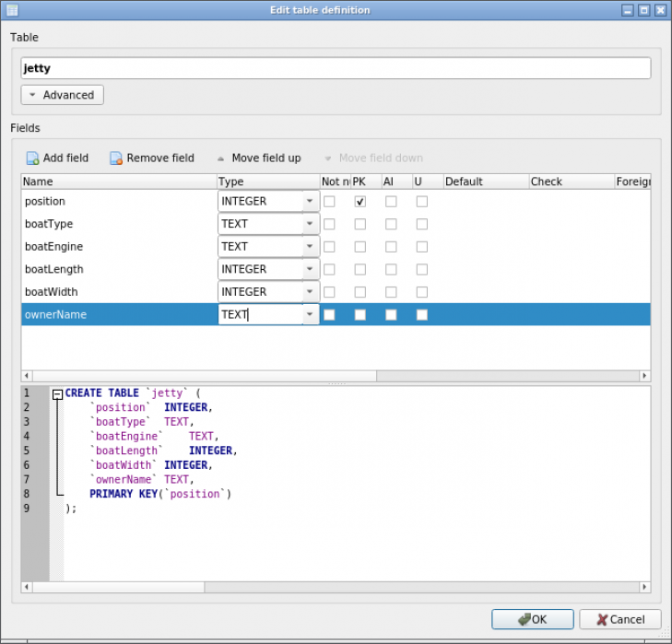
Task: Enable Autoincrement (AI) for position field
Action: [x=391, y=202]
